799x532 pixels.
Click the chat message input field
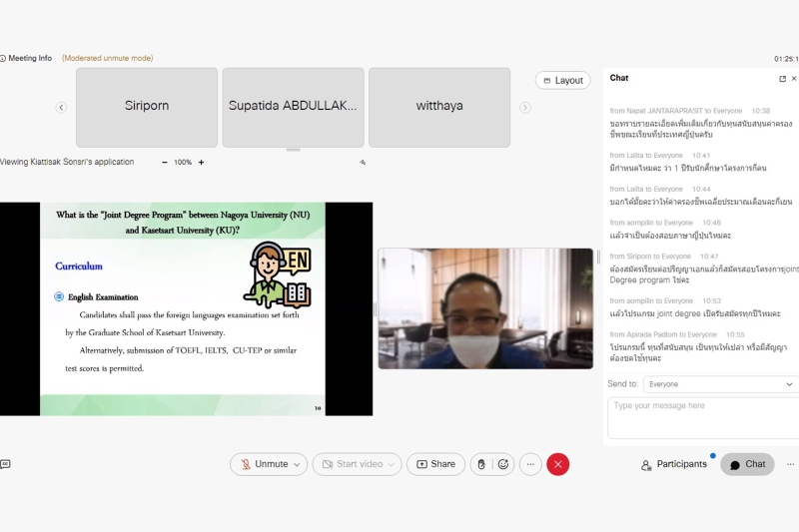703,417
